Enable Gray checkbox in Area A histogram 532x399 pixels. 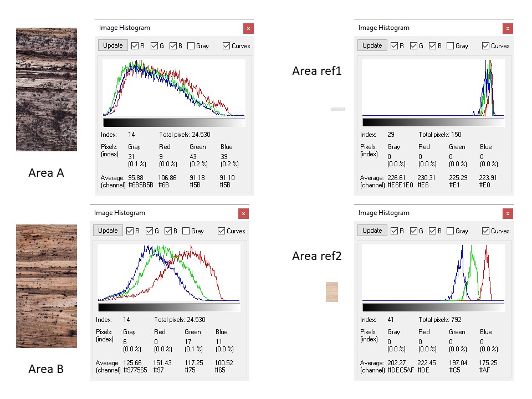point(191,46)
